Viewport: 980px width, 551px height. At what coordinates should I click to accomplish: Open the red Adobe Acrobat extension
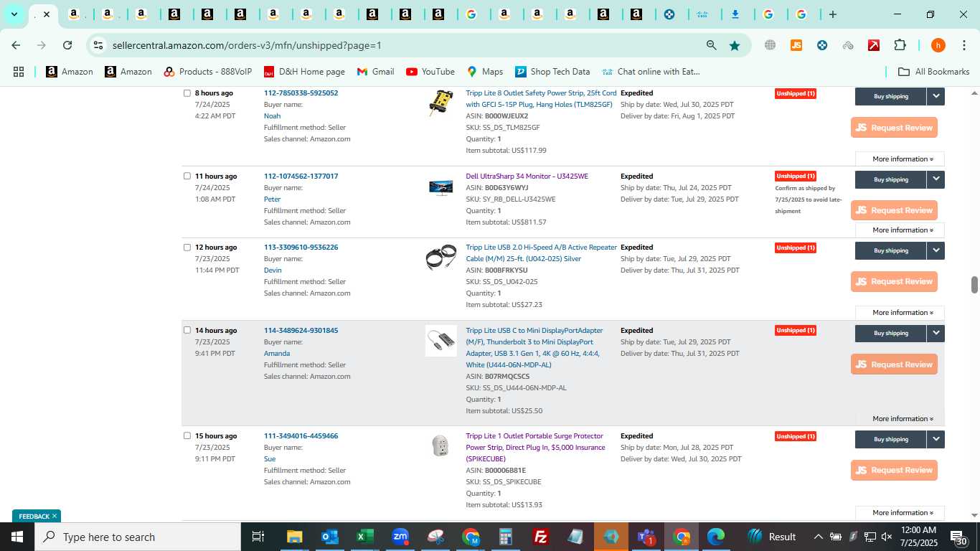pos(874,45)
